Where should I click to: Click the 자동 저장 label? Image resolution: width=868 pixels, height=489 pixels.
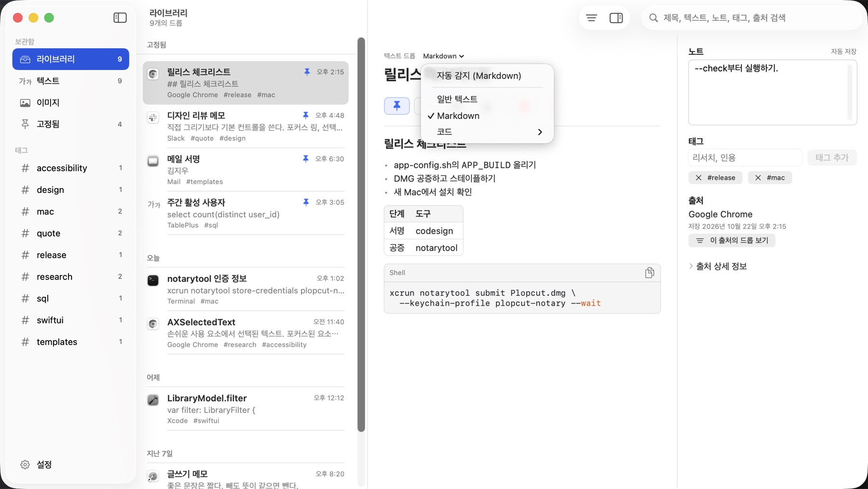pos(843,52)
